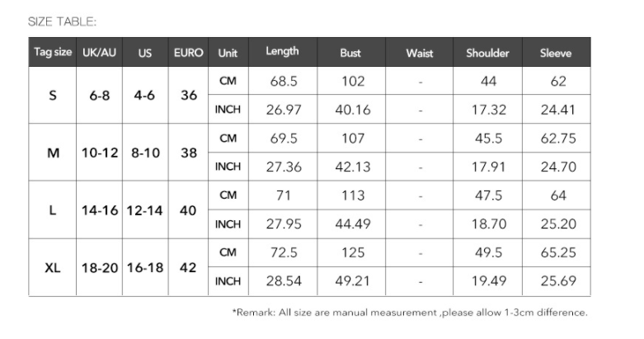This screenshot has width=644, height=339.
Task: Click the 68.5 length value
Action: [284, 81]
